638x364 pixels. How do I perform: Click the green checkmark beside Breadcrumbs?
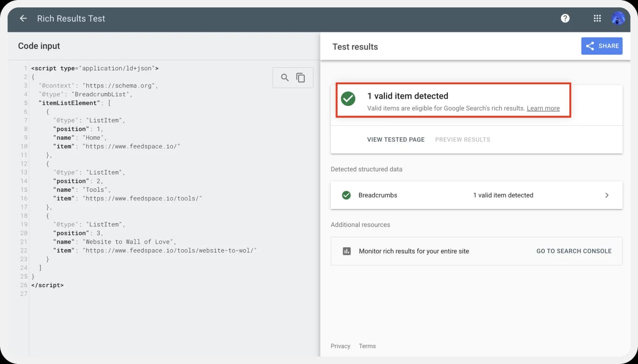tap(346, 195)
